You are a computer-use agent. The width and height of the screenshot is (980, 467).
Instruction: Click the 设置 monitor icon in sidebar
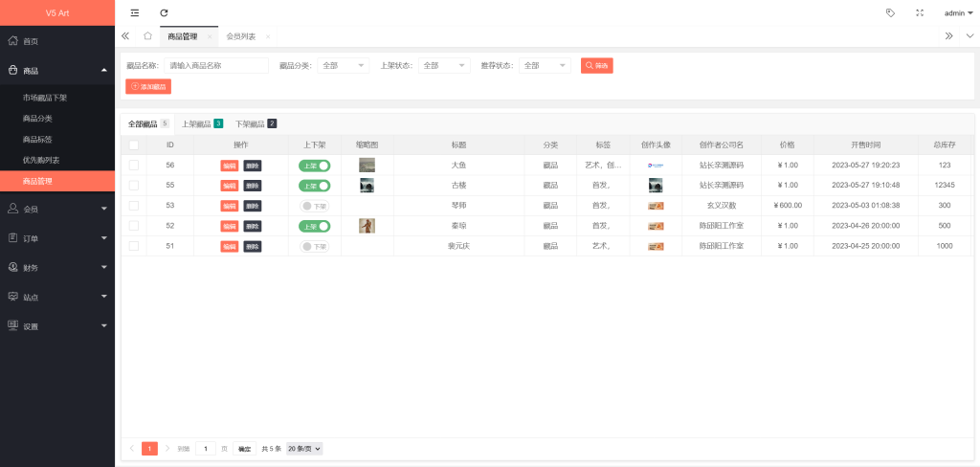point(12,325)
